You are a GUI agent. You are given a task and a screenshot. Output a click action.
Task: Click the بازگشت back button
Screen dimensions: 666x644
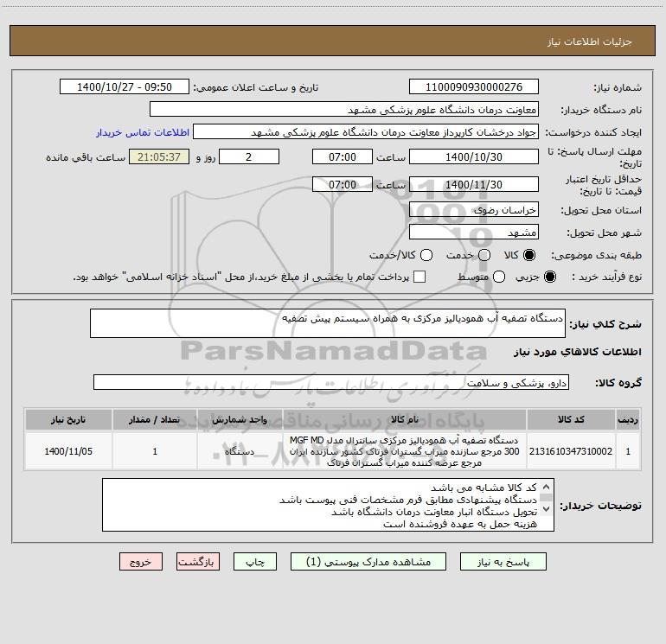click(198, 562)
